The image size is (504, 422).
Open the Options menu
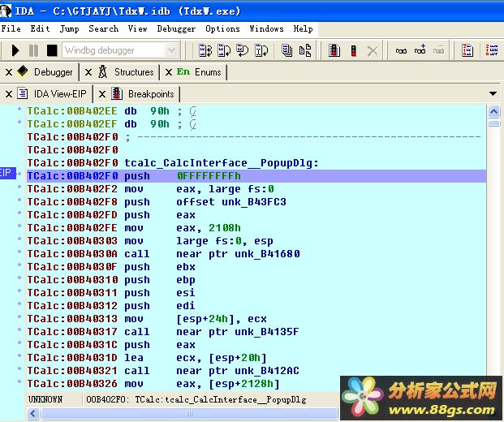[222, 29]
